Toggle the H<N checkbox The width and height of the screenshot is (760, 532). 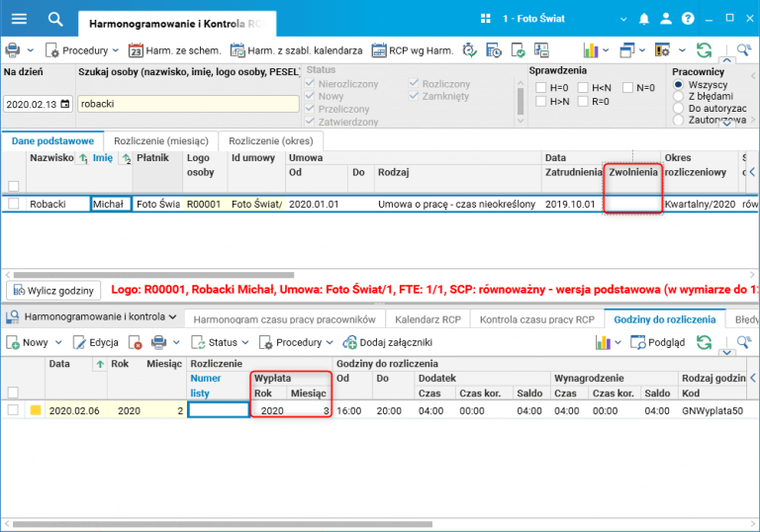pos(583,88)
